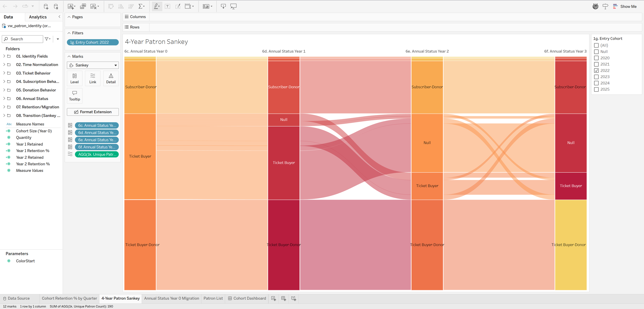Click the Show Me button

tap(625, 6)
